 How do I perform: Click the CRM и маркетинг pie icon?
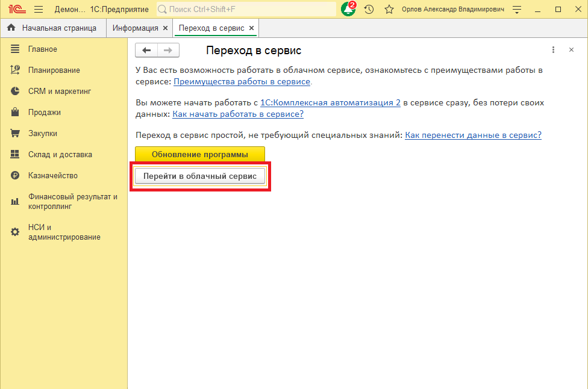coord(15,91)
